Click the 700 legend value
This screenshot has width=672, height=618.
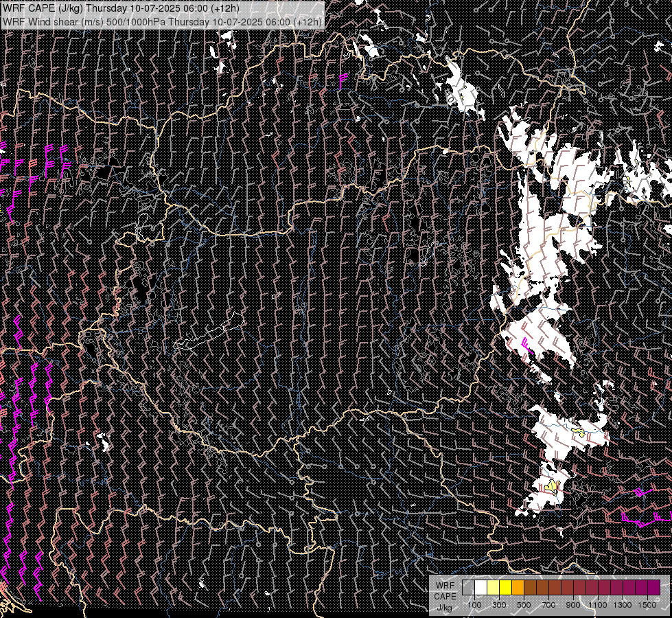pyautogui.click(x=548, y=605)
